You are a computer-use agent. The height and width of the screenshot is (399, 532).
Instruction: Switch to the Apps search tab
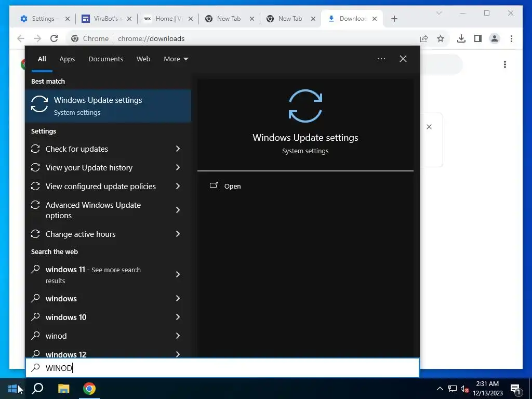pos(67,59)
